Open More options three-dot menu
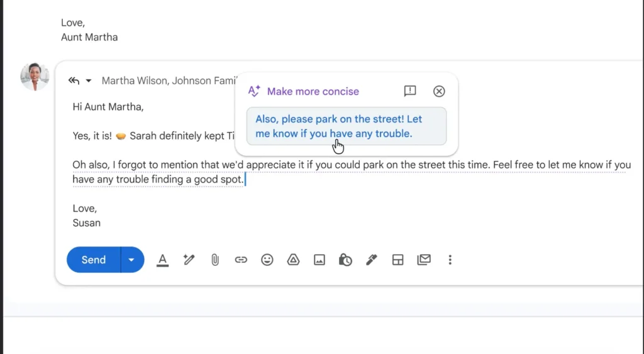Image resolution: width=644 pixels, height=354 pixels. (450, 260)
